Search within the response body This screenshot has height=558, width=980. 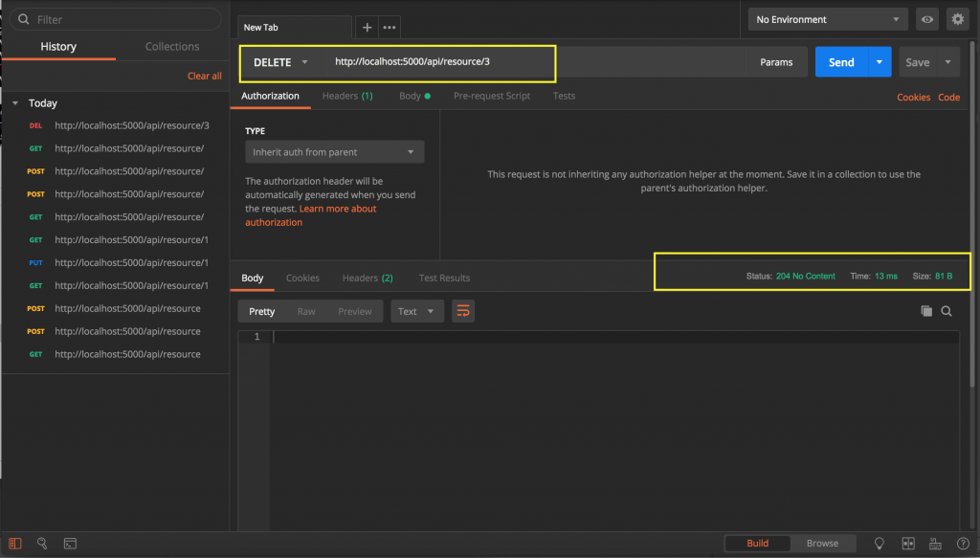(947, 311)
